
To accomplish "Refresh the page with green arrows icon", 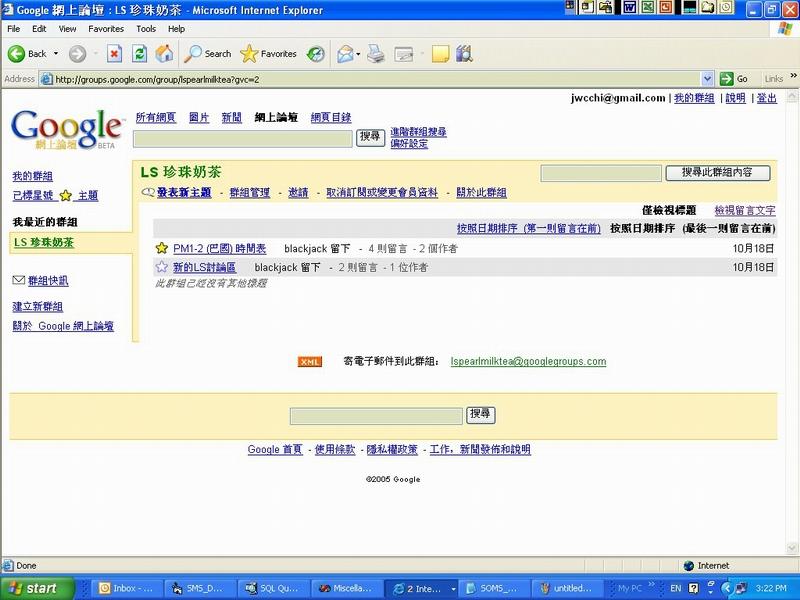I will [139, 54].
